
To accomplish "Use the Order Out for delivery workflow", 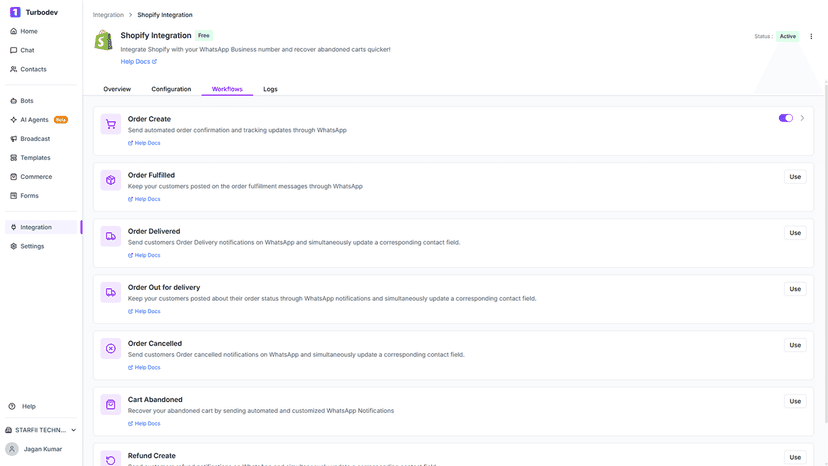I will coord(795,289).
